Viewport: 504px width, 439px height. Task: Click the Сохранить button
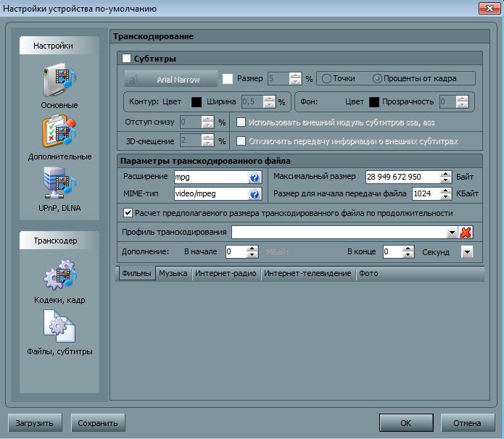97,422
